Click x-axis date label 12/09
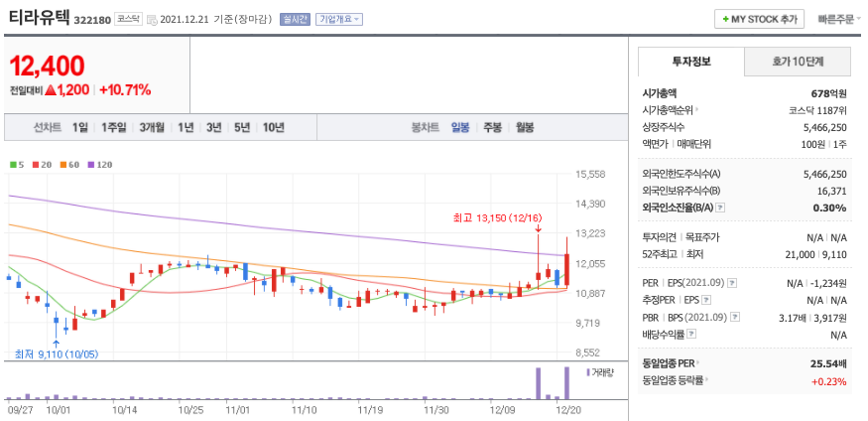The image size is (868, 421). pyautogui.click(x=503, y=410)
